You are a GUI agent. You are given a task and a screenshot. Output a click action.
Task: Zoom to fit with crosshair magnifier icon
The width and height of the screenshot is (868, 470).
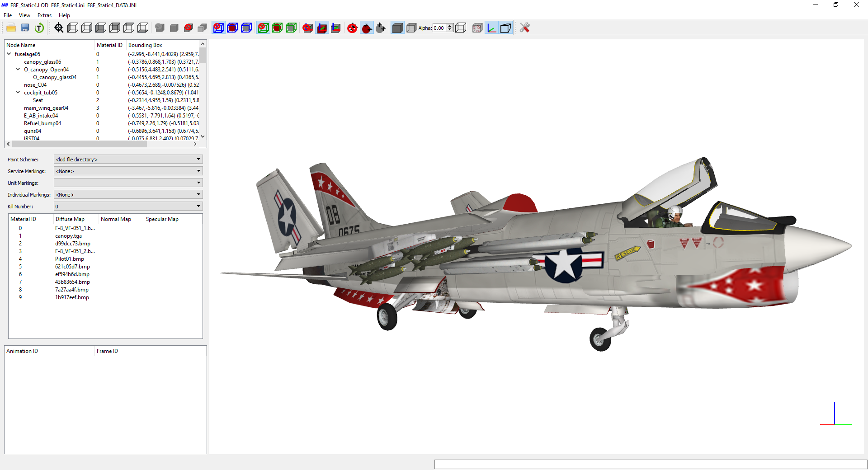(x=59, y=28)
